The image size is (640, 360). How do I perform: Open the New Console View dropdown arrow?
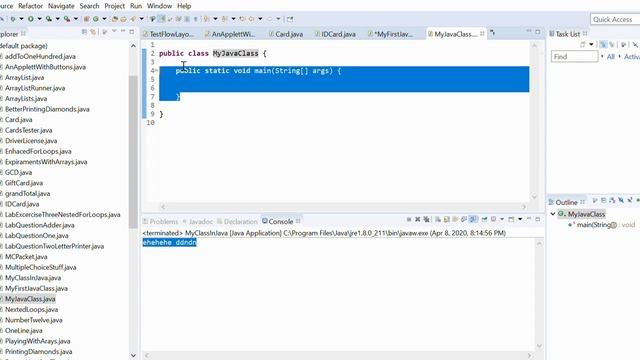point(520,220)
